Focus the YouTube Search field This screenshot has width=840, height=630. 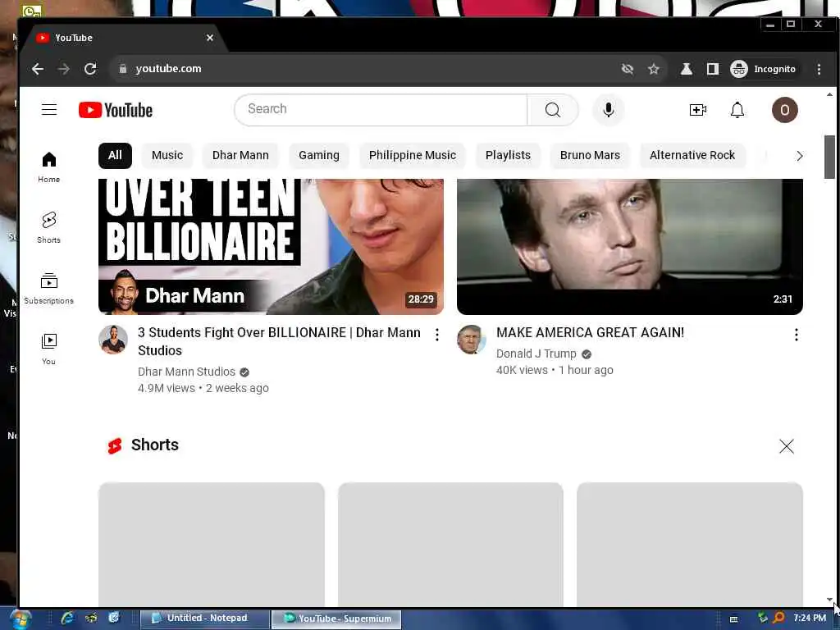[x=381, y=110]
